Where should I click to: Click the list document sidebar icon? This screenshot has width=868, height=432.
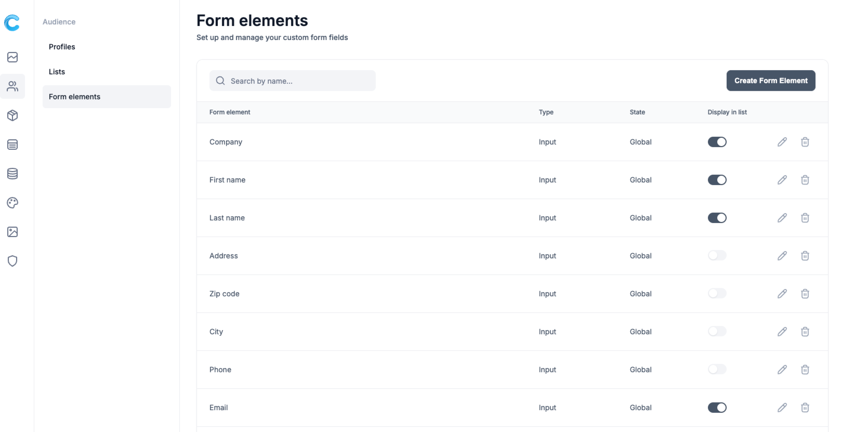click(12, 145)
